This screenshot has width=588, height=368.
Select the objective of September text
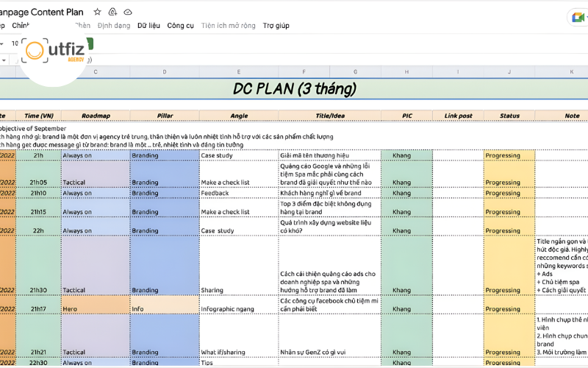pos(33,128)
